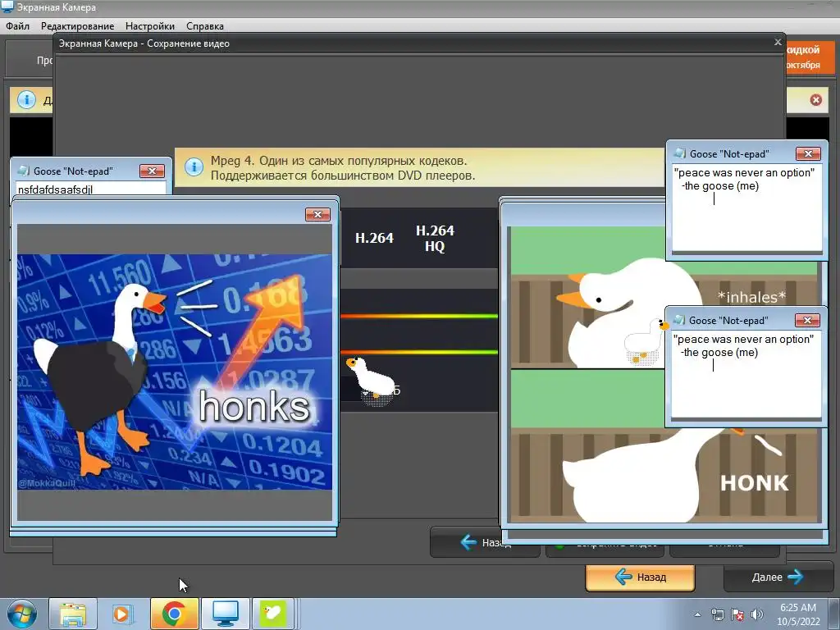Open Windows Explorer from the taskbar
This screenshot has width=840, height=630.
tap(73, 614)
